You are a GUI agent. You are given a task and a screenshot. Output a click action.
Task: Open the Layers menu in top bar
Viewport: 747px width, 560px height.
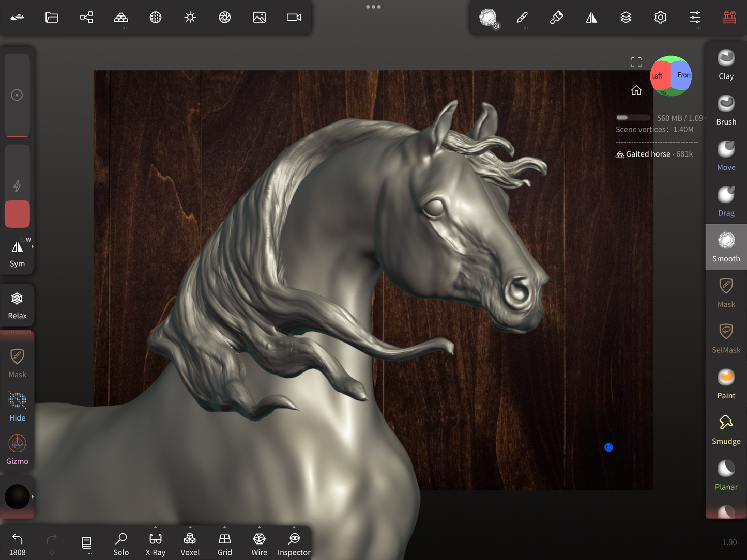point(626,18)
